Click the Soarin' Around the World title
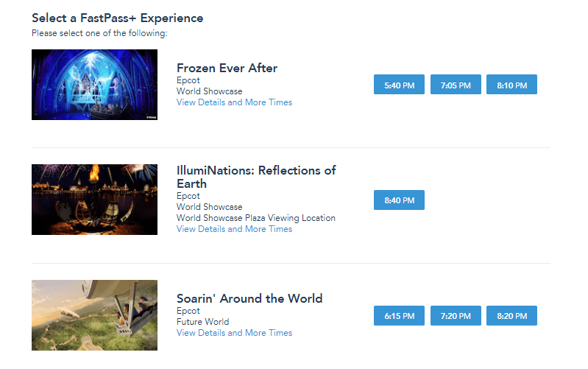The height and width of the screenshot is (369, 588). (x=249, y=298)
